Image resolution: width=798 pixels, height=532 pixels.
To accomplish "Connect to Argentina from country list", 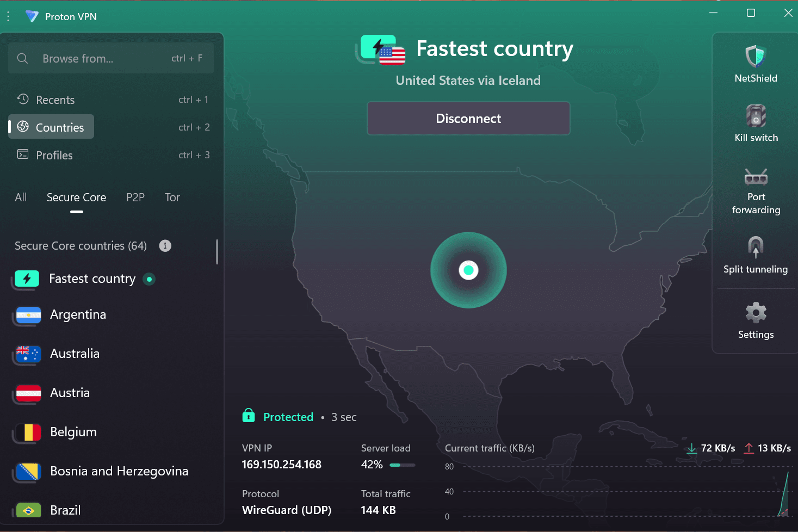I will [78, 315].
